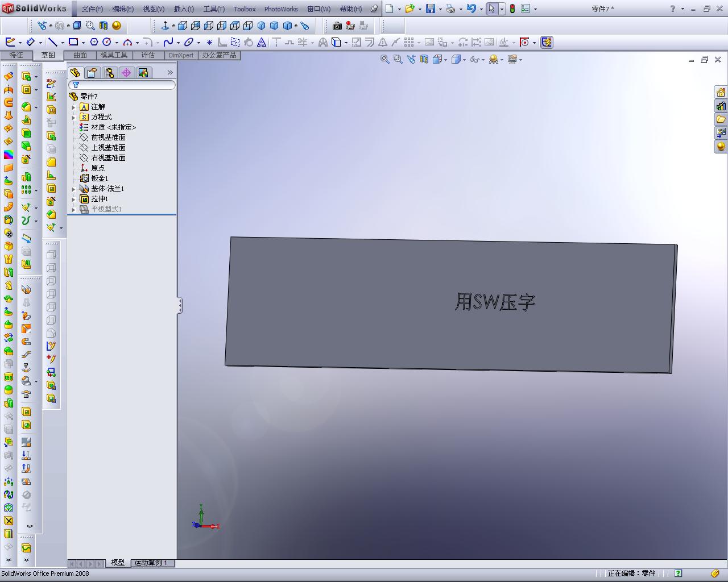Click the Section View icon in viewport
Screen dimensions: 728x582
(x=424, y=59)
